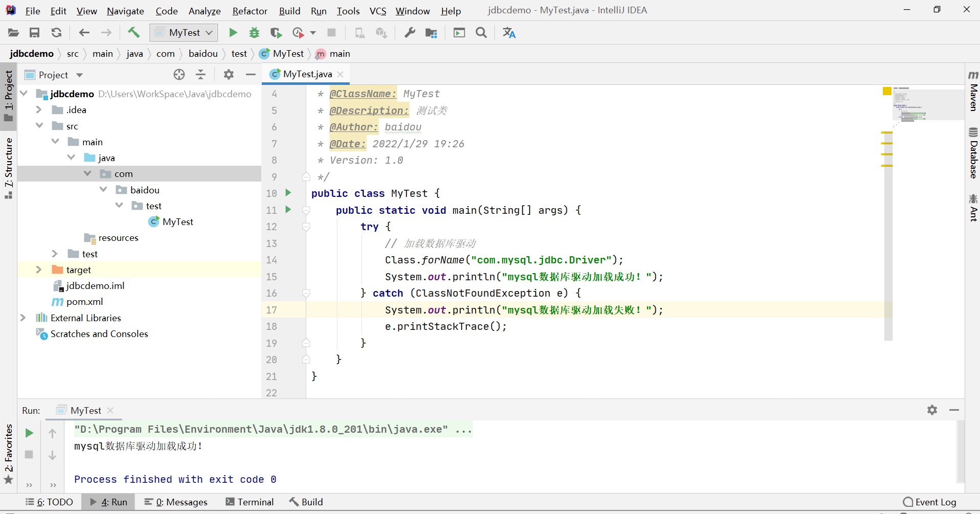Collapse the com package node
Viewport: 980px width, 514px height.
point(87,173)
